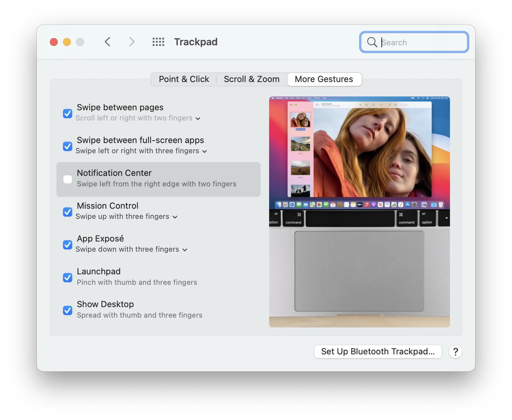Open help with the question mark button
The width and height of the screenshot is (512, 420).
[x=456, y=352]
